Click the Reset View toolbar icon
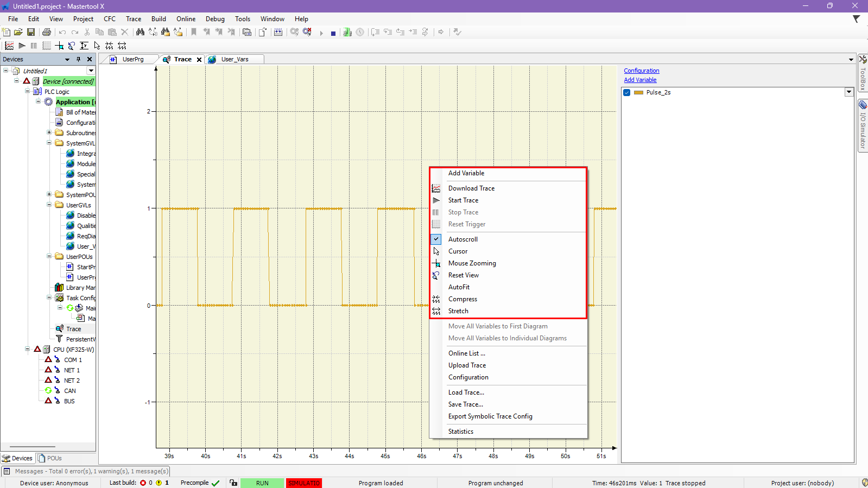The width and height of the screenshot is (868, 488). (x=72, y=46)
